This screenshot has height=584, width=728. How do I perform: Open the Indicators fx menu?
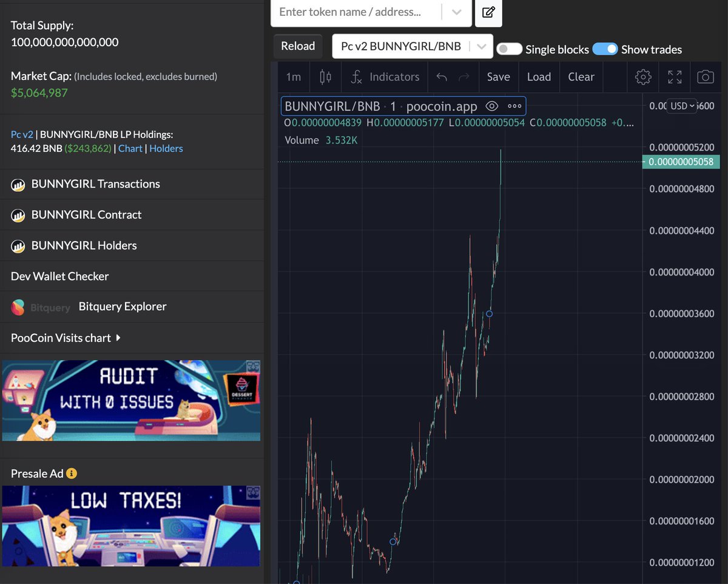click(x=385, y=77)
